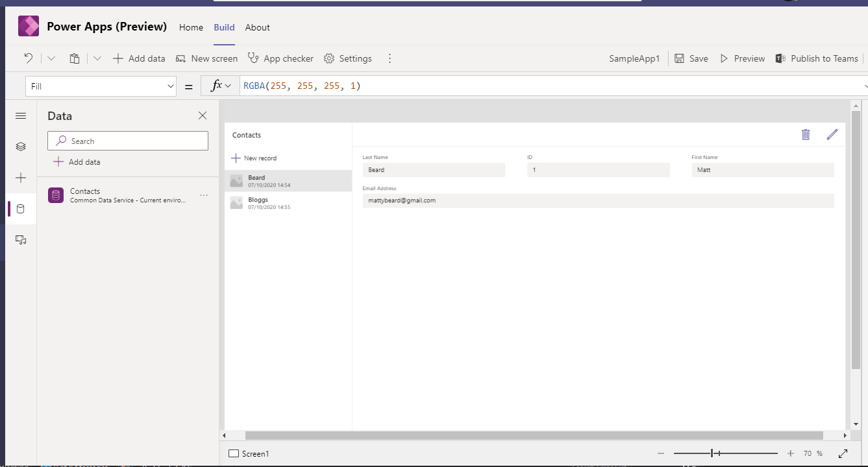Image resolution: width=868 pixels, height=467 pixels.
Task: Click the ID field showing 1
Action: 598,170
